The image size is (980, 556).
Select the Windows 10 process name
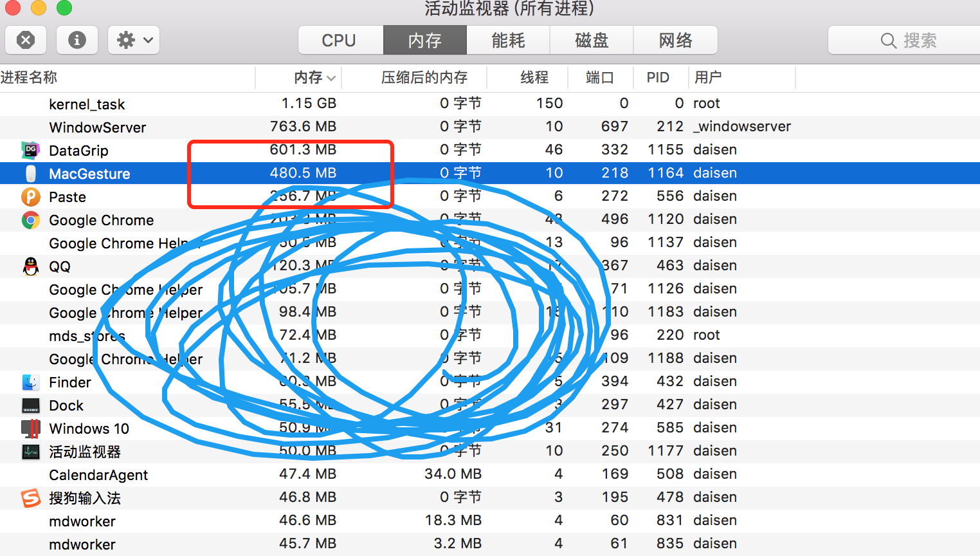89,429
